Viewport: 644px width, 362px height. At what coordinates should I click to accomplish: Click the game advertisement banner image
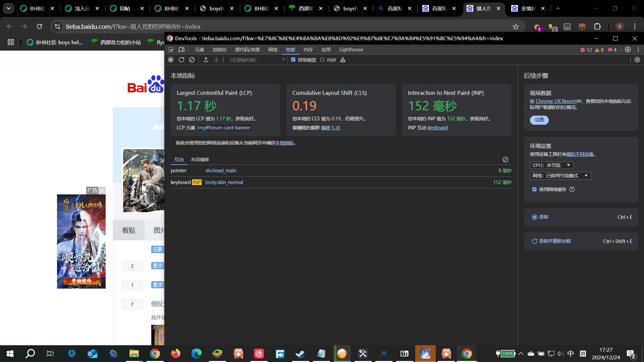81,241
